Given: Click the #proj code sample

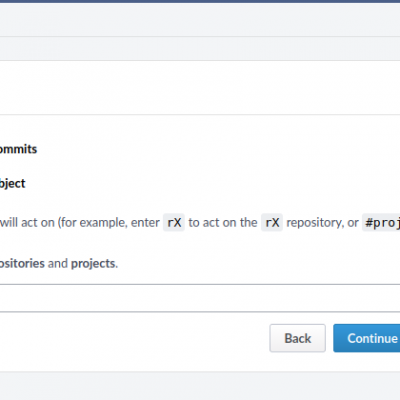Looking at the screenshot, I should [x=381, y=222].
